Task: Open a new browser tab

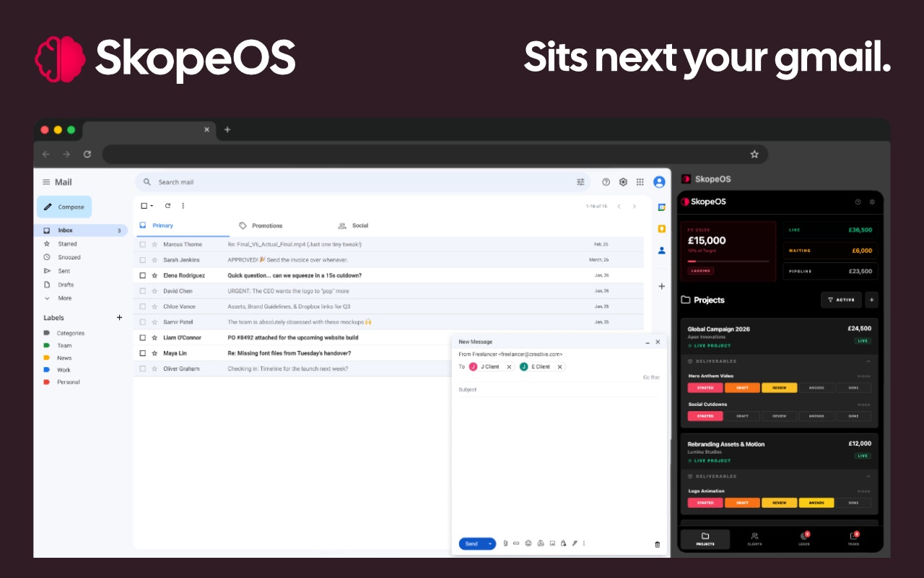Action: 227,130
